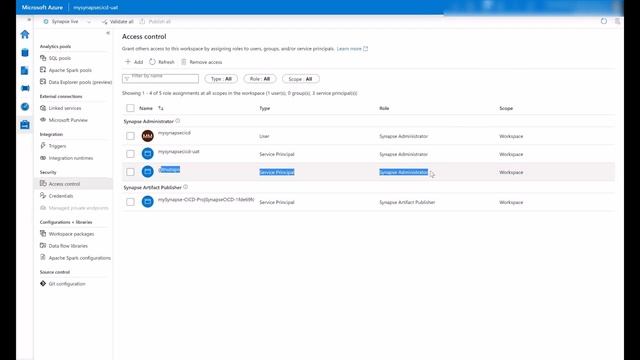Click Synapse Artifact Publisher role cell
This screenshot has height=360, width=640.
(x=407, y=202)
